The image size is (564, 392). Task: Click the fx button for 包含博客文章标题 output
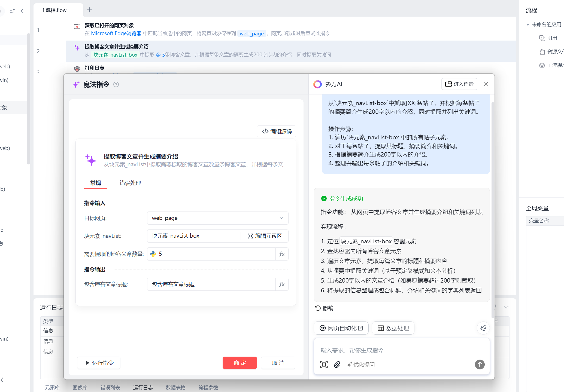(x=282, y=284)
